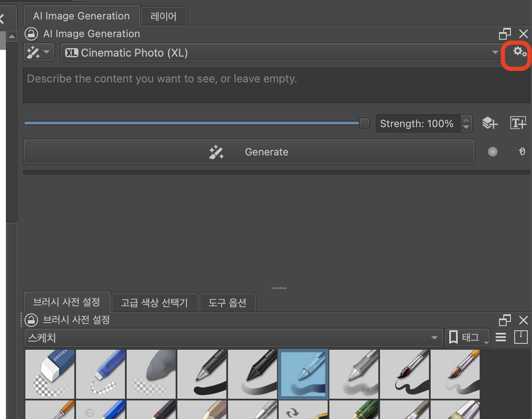The height and width of the screenshot is (419, 532).
Task: Open the brush storage resources icon
Action: coord(521,337)
